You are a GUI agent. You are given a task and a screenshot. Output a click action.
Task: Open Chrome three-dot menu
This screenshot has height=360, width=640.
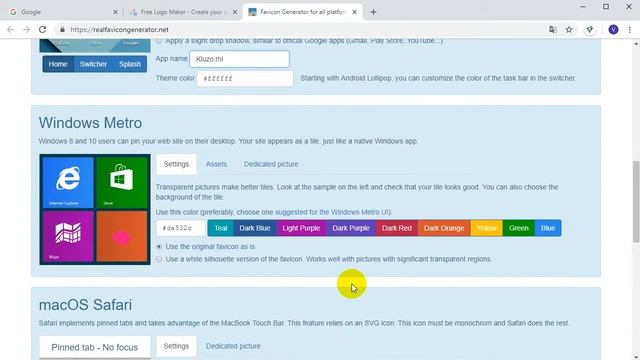coord(630,29)
